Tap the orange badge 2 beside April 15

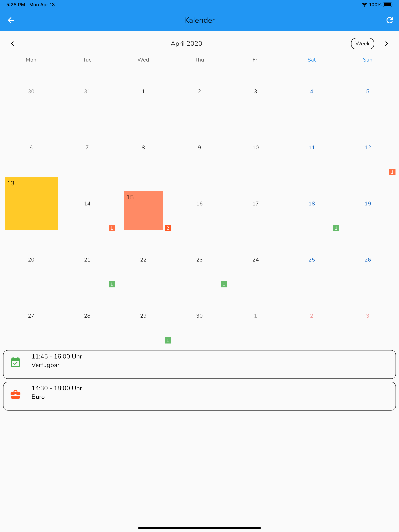click(x=168, y=228)
